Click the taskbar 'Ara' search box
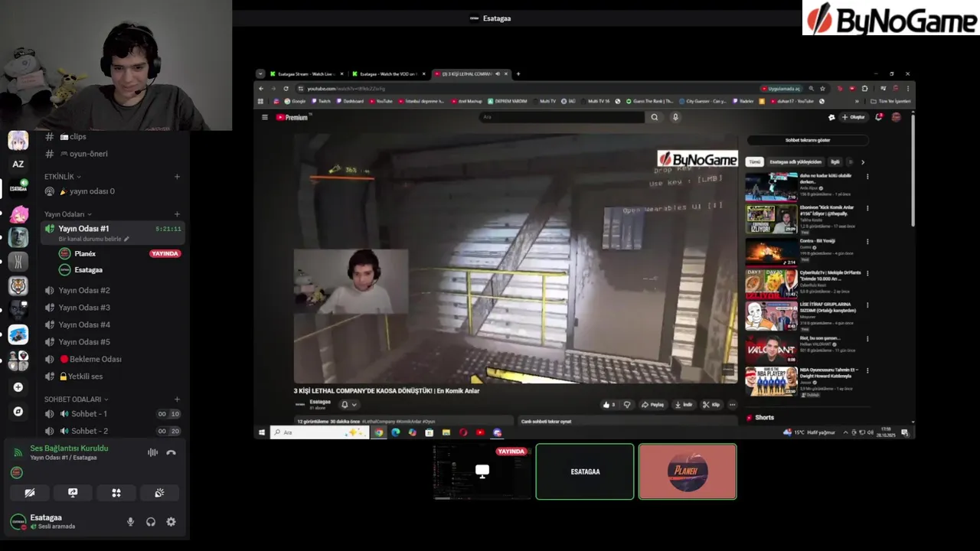The image size is (980, 551). (320, 432)
